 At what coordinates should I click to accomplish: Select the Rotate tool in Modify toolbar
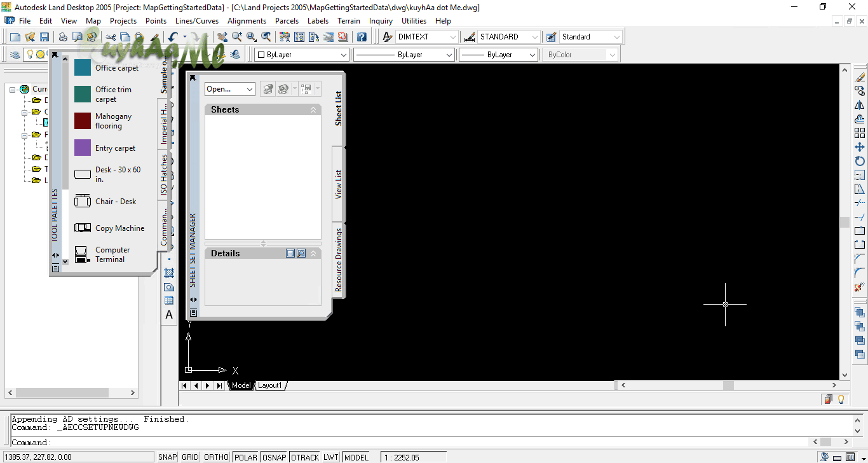[860, 161]
